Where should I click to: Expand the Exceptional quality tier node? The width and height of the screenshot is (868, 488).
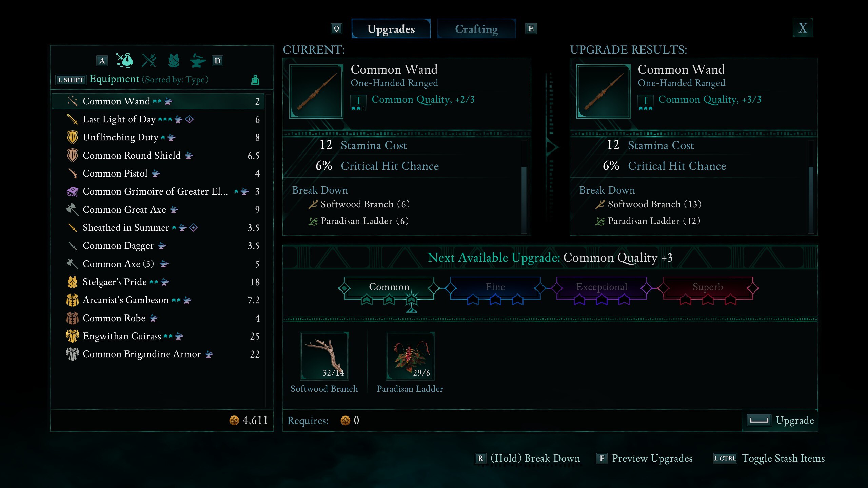tap(601, 287)
